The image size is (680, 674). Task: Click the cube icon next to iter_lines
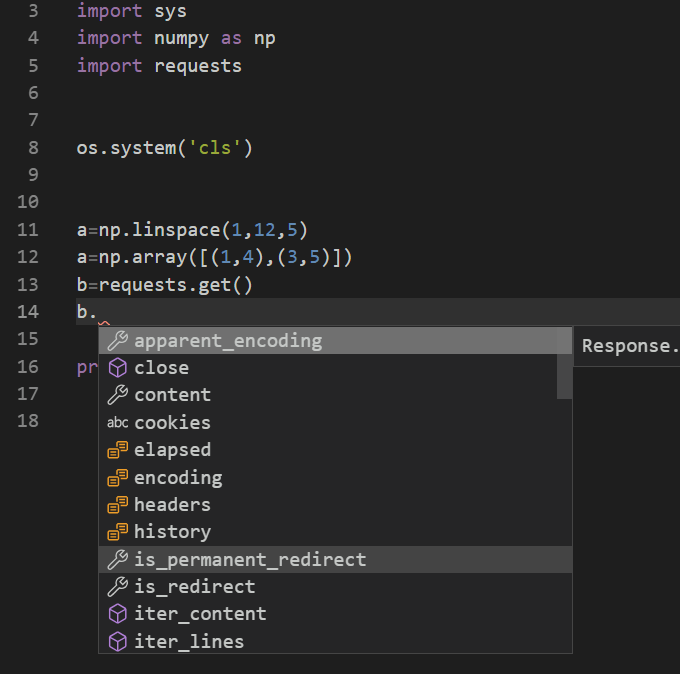[118, 641]
